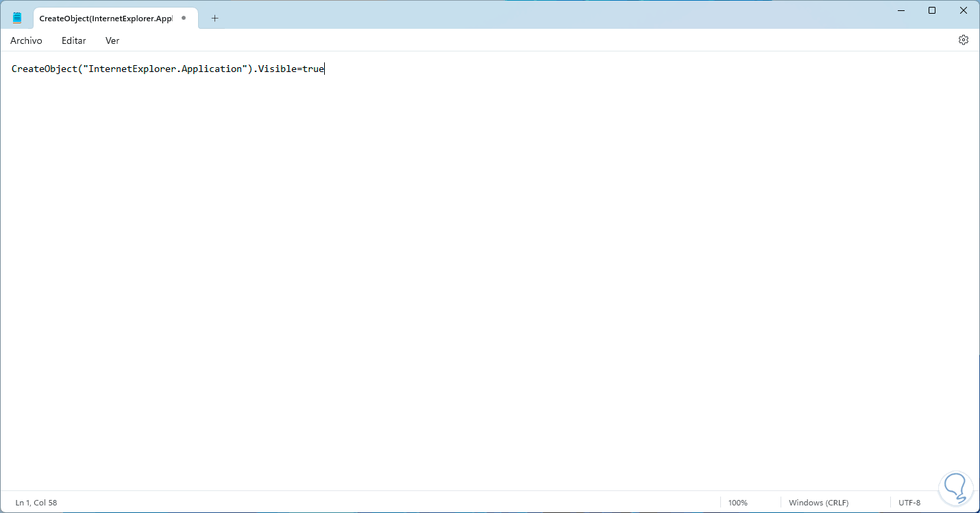Click the Windows (CRLF) line ending indicator
980x513 pixels.
[818, 503]
